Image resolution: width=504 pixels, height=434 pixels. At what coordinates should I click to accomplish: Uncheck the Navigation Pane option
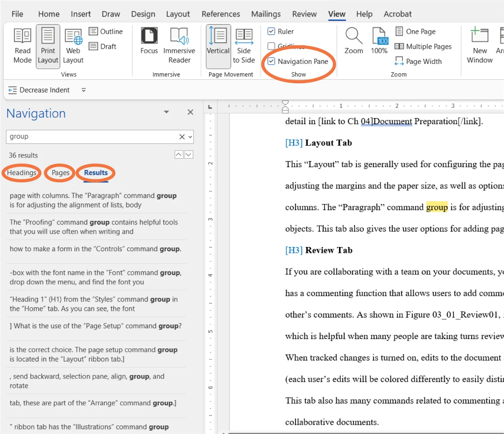tap(271, 61)
